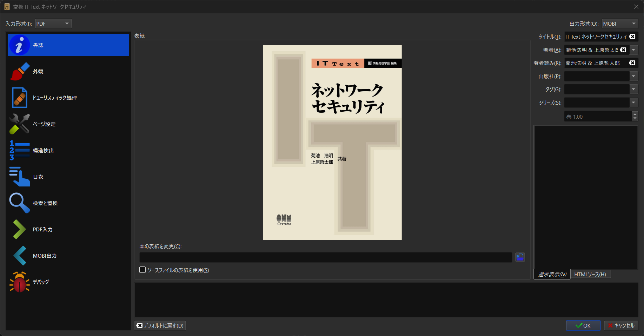The height and width of the screenshot is (336, 644).
Task: Clear the 著者読み field with its X button
Action: 632,63
